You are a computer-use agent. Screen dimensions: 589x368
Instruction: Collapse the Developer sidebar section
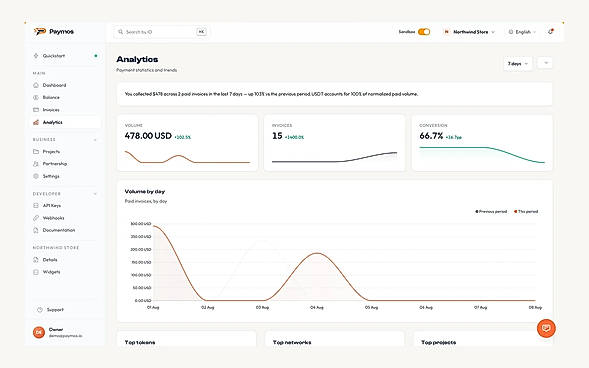[95, 194]
